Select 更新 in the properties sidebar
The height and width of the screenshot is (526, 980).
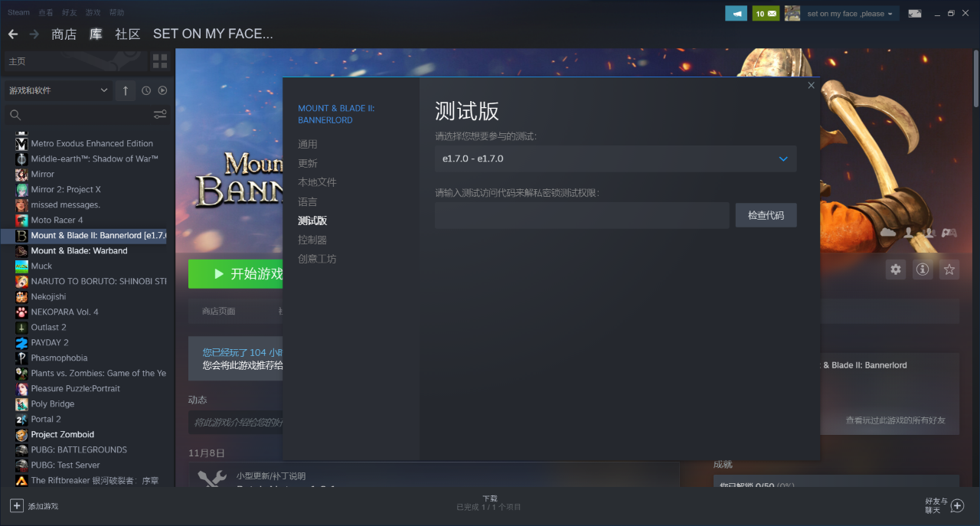[x=308, y=163]
